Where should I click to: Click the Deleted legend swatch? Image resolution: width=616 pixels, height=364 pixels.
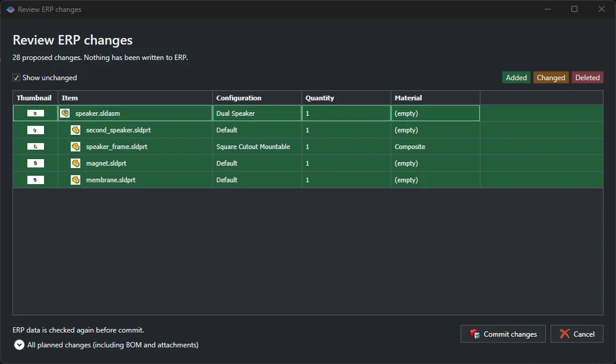tap(587, 78)
